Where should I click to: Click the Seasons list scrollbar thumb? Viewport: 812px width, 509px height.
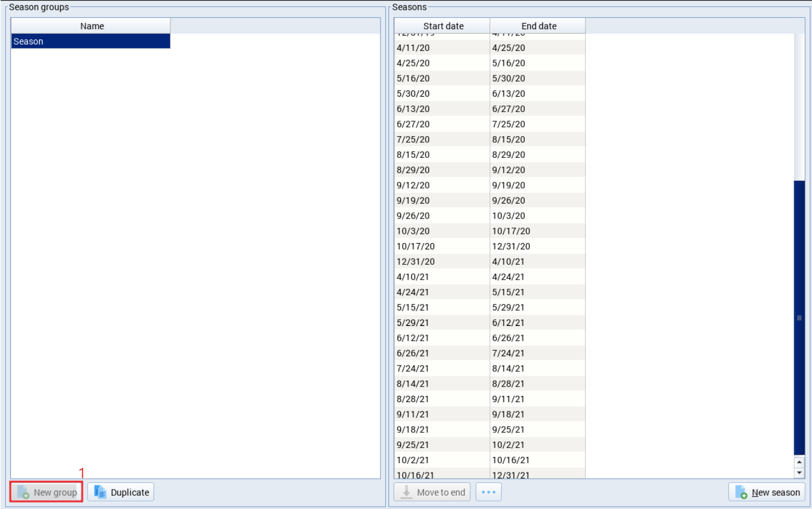[799, 317]
